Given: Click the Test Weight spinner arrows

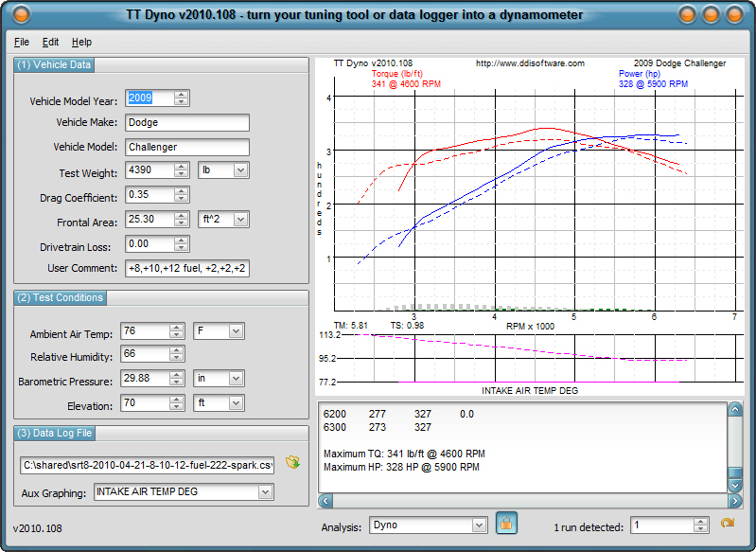Looking at the screenshot, I should (182, 169).
